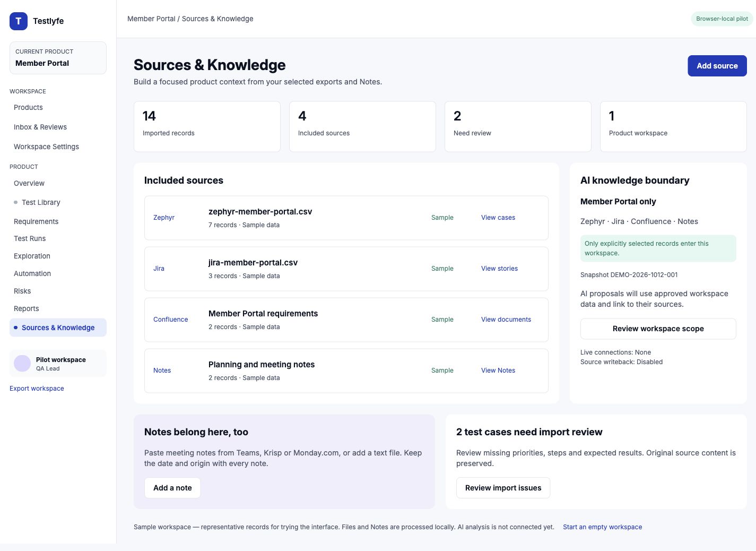The image size is (756, 551).
Task: Open the Test Library section
Action: (41, 202)
